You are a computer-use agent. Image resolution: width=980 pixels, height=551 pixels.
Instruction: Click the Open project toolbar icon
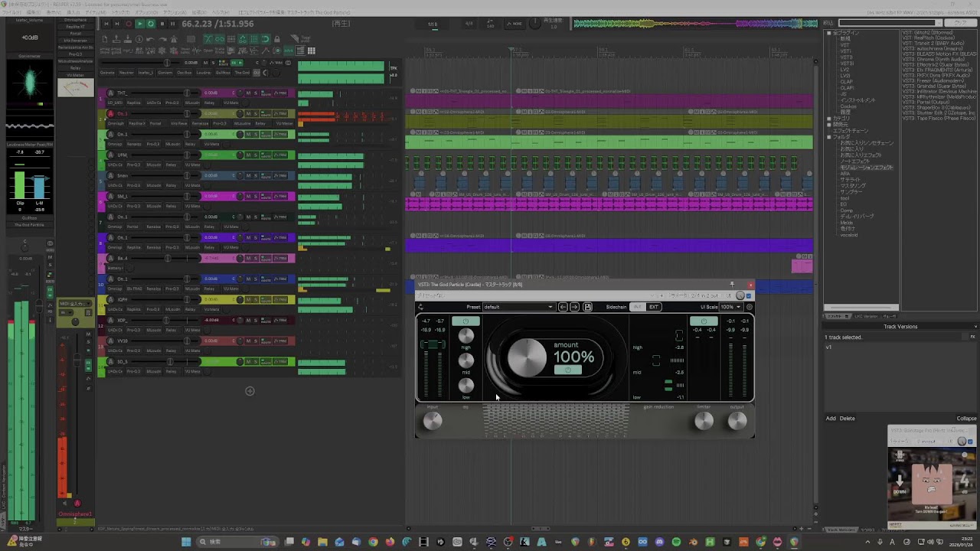tap(116, 39)
